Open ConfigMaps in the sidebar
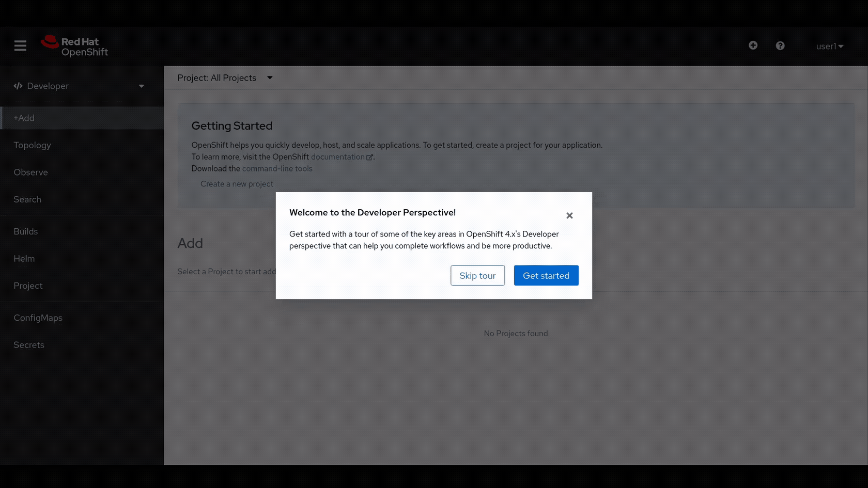The height and width of the screenshot is (488, 868). click(38, 318)
